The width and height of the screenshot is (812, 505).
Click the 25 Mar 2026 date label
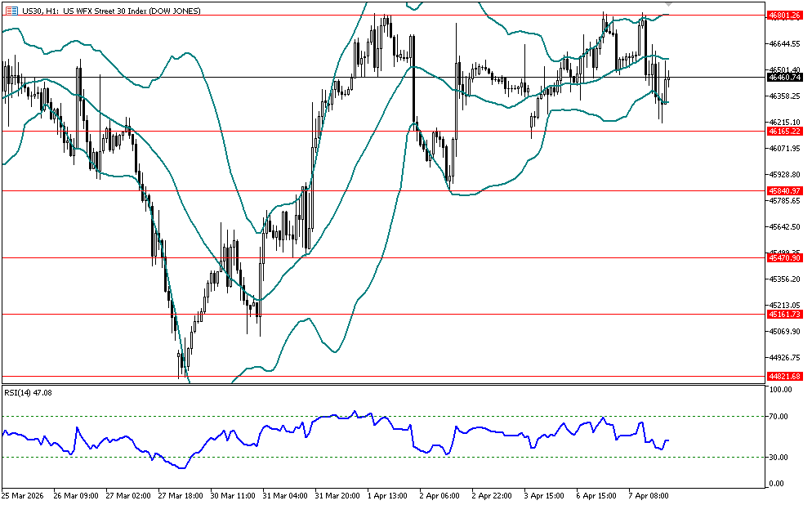coord(23,495)
